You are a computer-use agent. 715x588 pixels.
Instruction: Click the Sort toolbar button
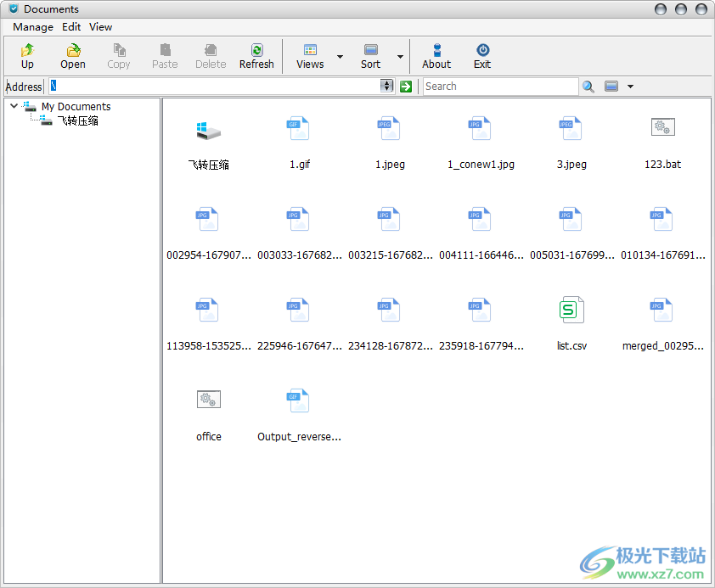point(370,56)
